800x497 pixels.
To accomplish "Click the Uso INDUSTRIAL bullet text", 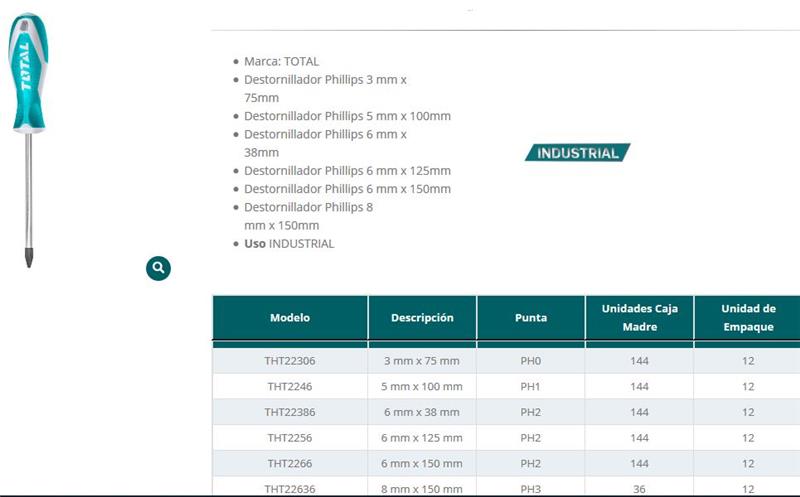I will pyautogui.click(x=289, y=243).
